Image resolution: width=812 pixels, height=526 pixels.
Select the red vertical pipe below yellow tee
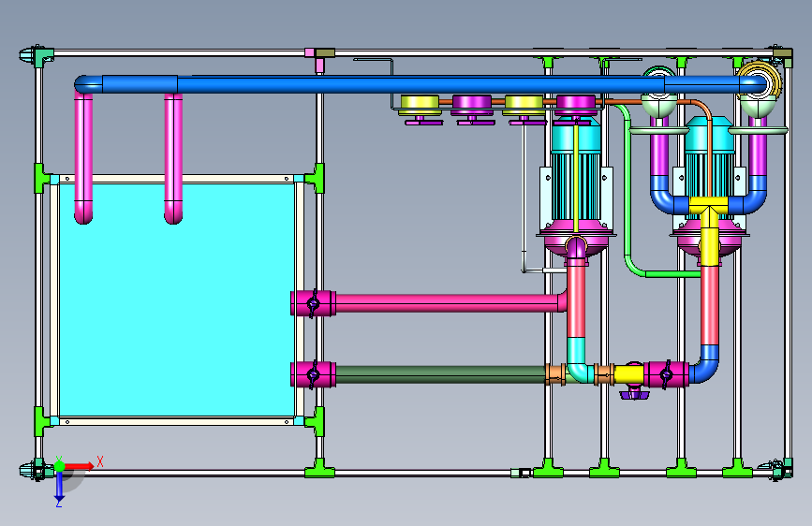point(710,305)
